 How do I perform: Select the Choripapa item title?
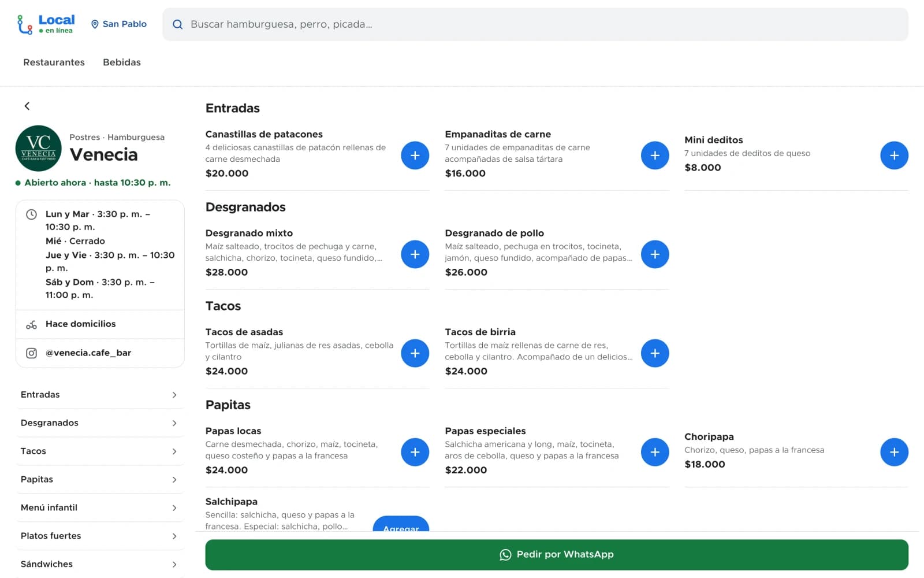(709, 437)
